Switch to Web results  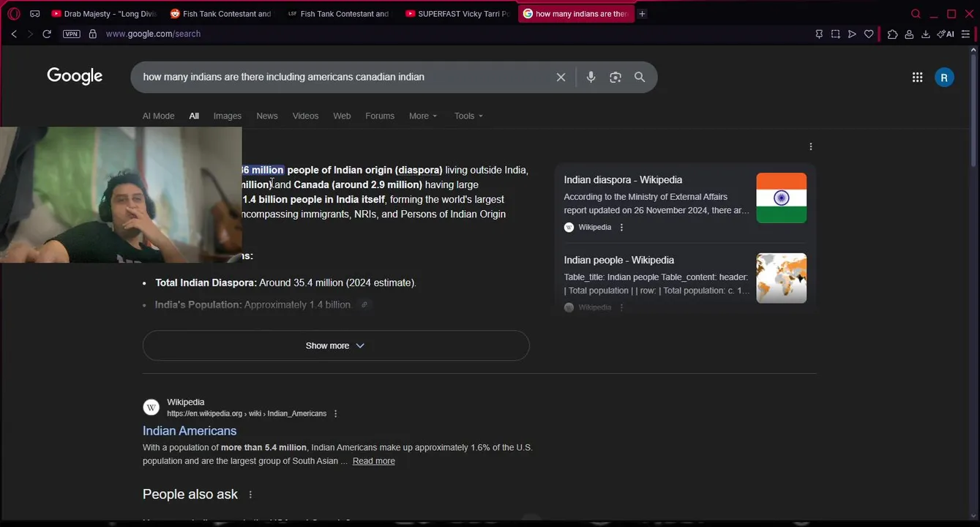(x=342, y=116)
